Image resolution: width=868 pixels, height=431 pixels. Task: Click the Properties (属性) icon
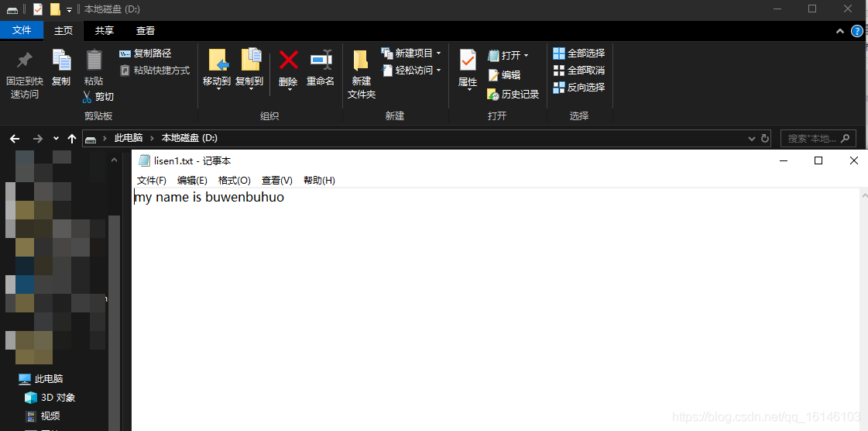[x=468, y=61]
